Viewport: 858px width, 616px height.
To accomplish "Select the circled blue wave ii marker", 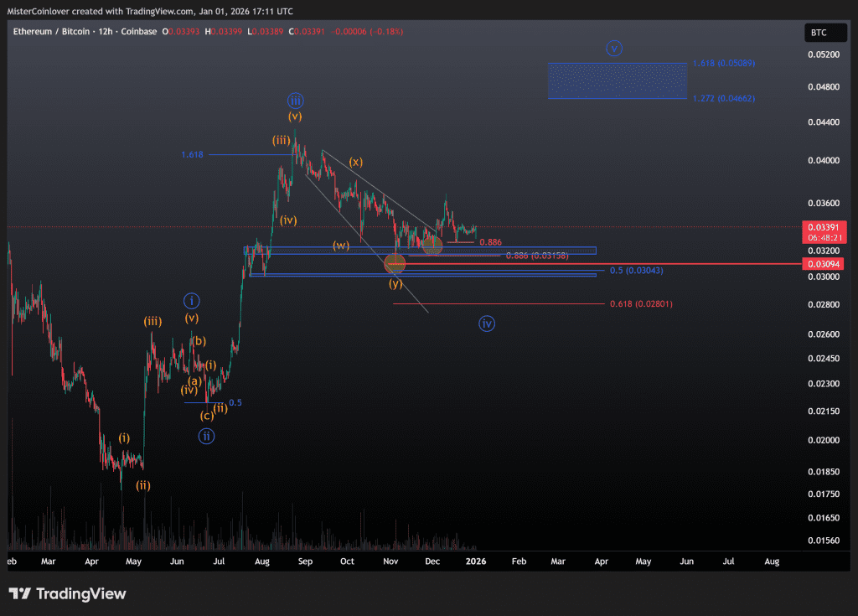I will click(x=206, y=436).
